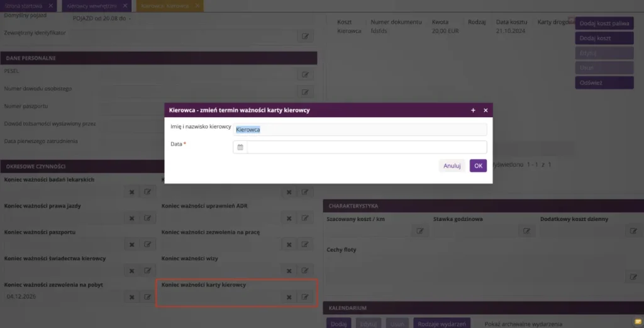644x328 pixels.
Task: Click the Dodaj koszt paliwa button
Action: pyautogui.click(x=604, y=23)
